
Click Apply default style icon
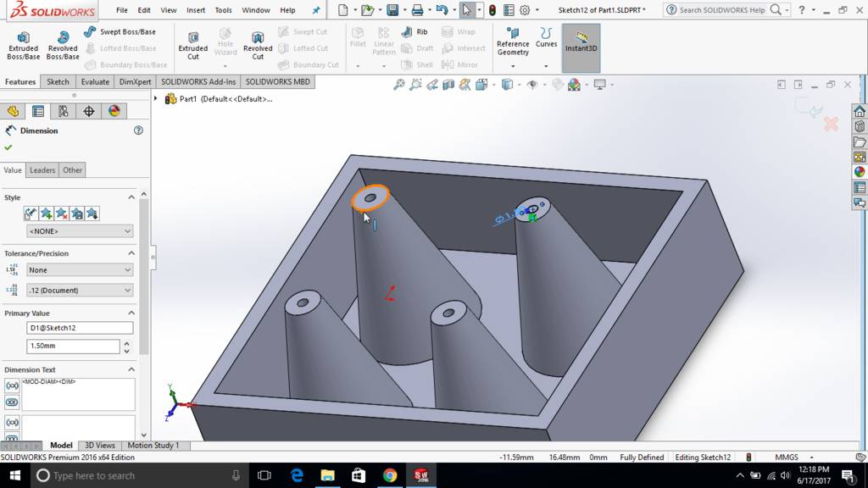click(x=31, y=213)
